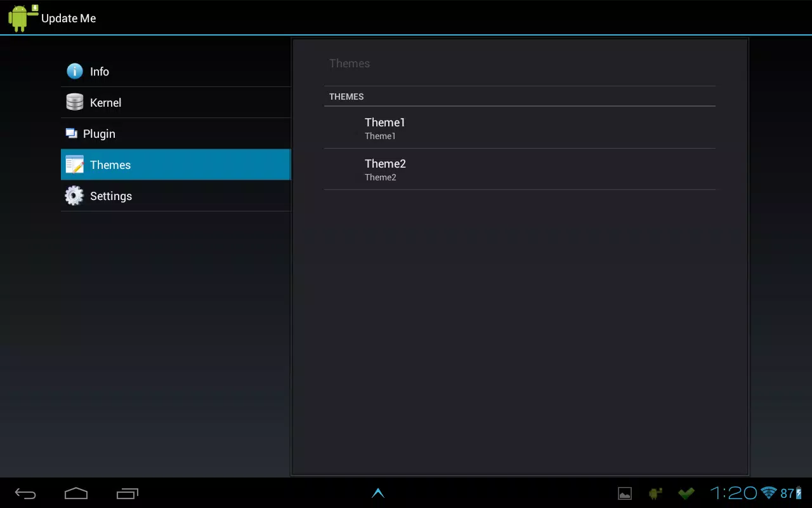
Task: Click the Themes notepad icon
Action: point(75,164)
